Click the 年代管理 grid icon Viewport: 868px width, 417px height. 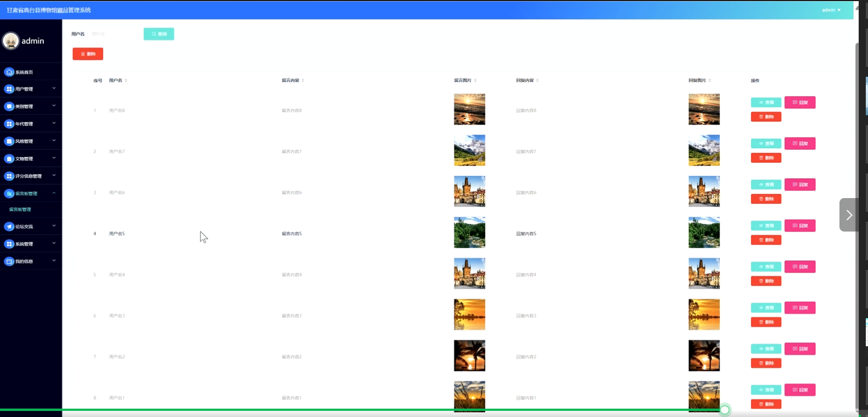(x=9, y=124)
